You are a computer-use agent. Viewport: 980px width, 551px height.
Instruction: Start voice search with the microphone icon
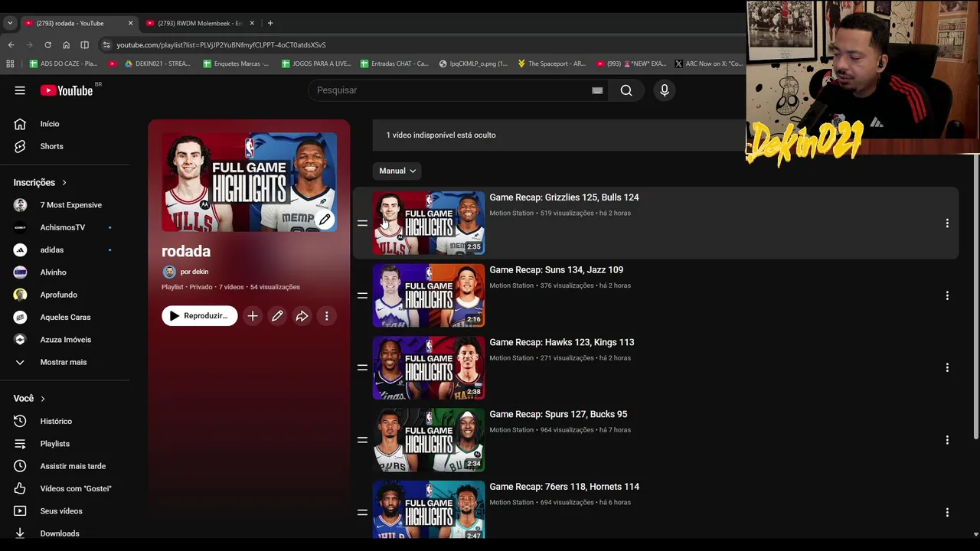coord(665,90)
